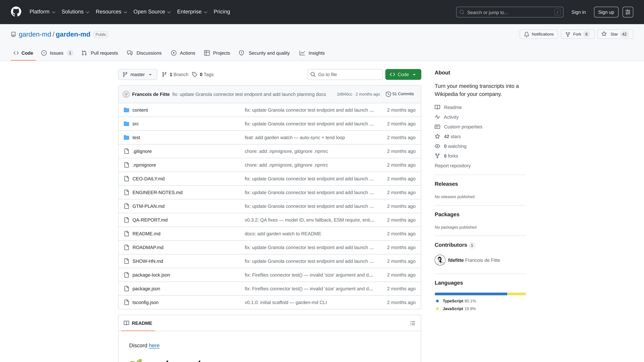Screen dimensions: 644x362
Task: Click the Readme book icon in About
Action: pyautogui.click(x=437, y=107)
